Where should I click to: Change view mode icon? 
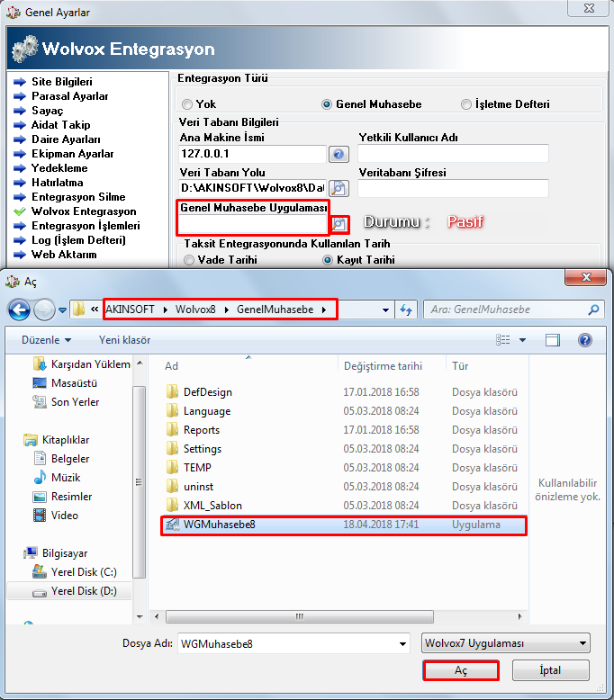coord(502,340)
